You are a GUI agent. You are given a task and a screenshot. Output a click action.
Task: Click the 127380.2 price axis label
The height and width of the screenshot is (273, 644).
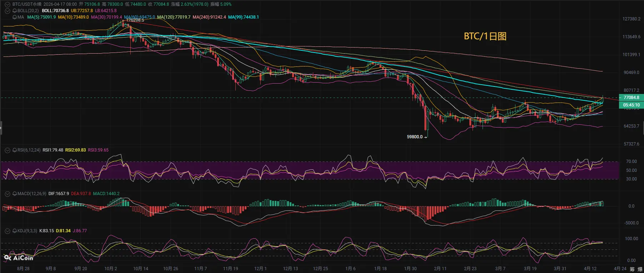click(x=631, y=19)
